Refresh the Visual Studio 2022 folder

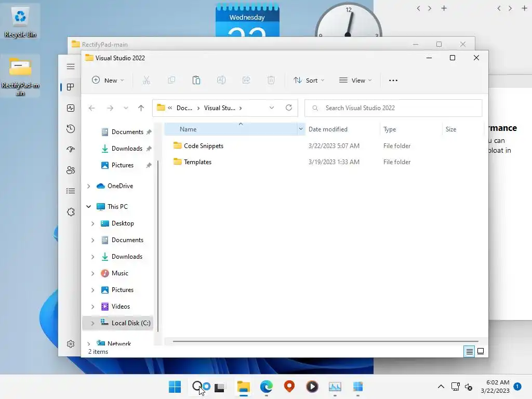pos(289,108)
